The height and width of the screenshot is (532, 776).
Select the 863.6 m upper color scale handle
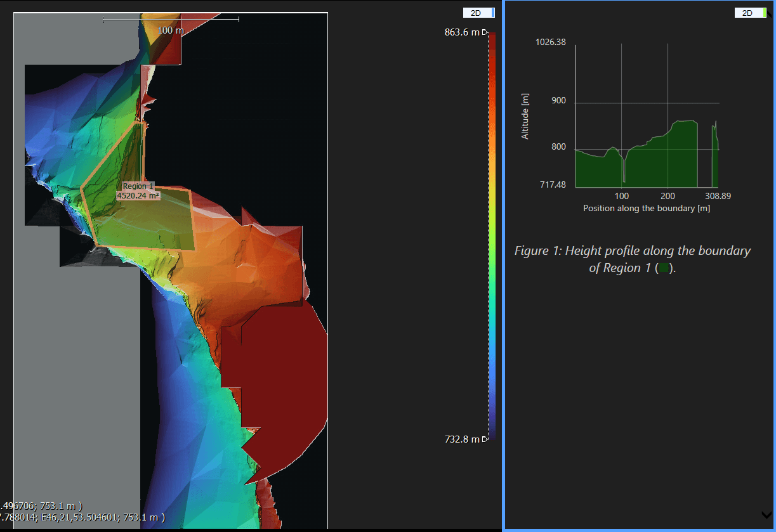point(485,32)
